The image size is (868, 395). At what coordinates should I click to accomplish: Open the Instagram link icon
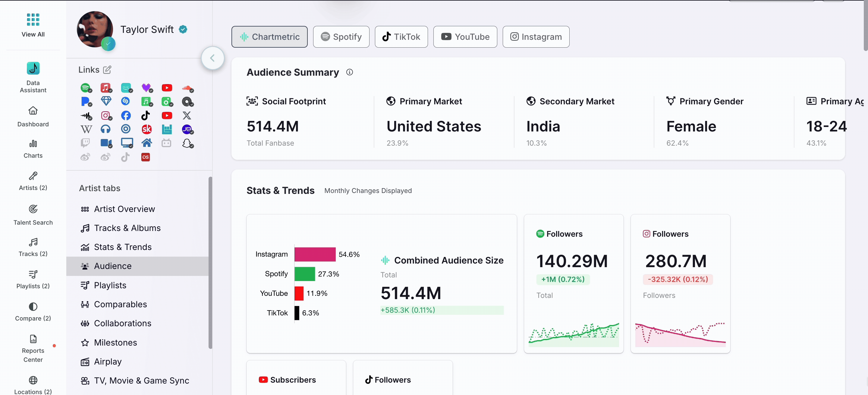tap(106, 115)
